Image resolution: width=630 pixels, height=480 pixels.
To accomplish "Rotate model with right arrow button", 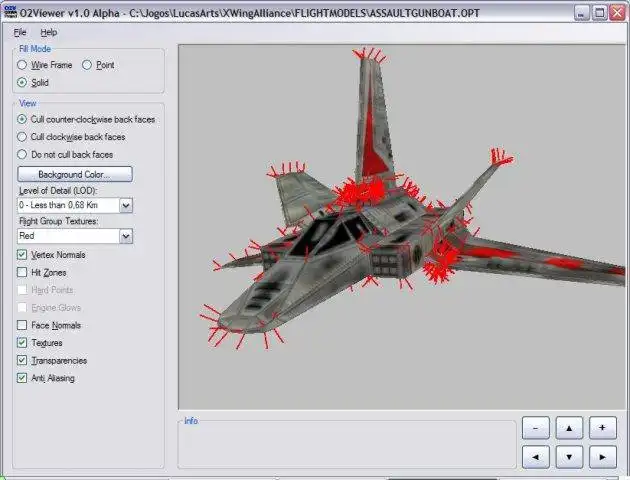I will tap(603, 457).
